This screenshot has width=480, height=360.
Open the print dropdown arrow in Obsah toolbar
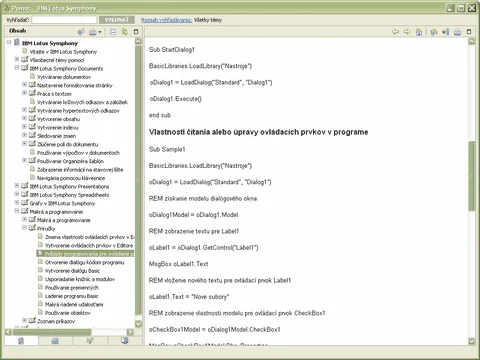(100, 32)
